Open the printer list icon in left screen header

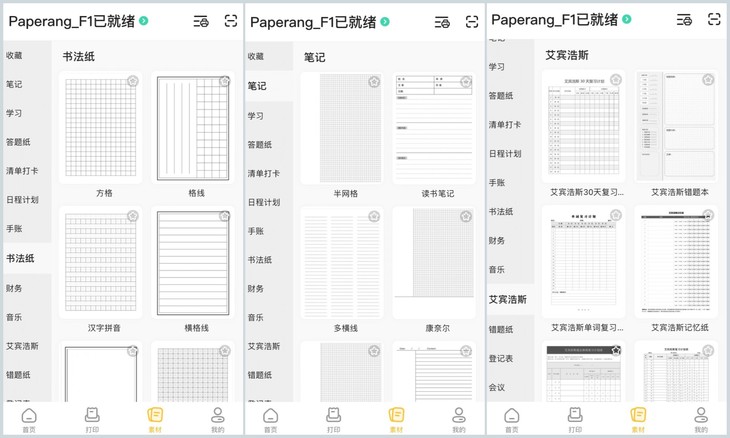point(201,21)
